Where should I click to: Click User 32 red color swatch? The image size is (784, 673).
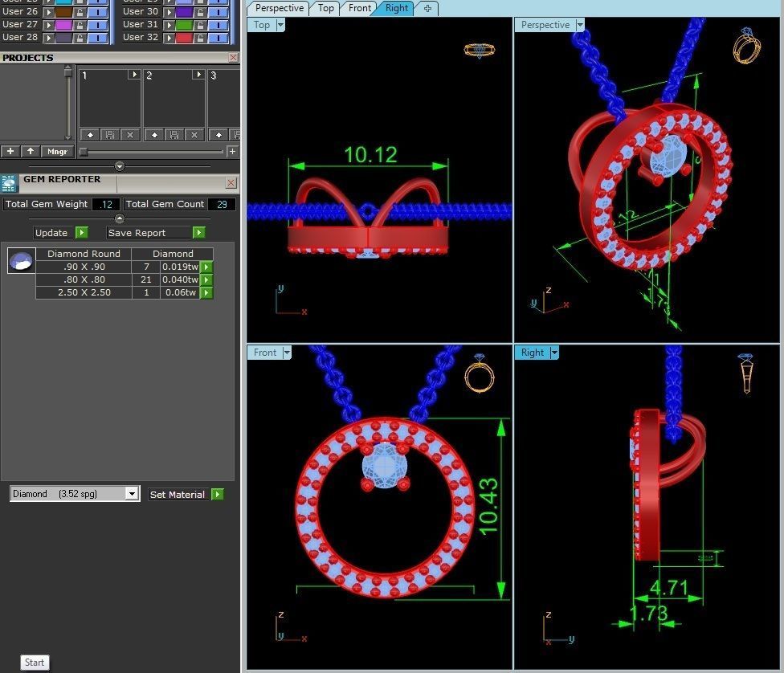pos(184,38)
